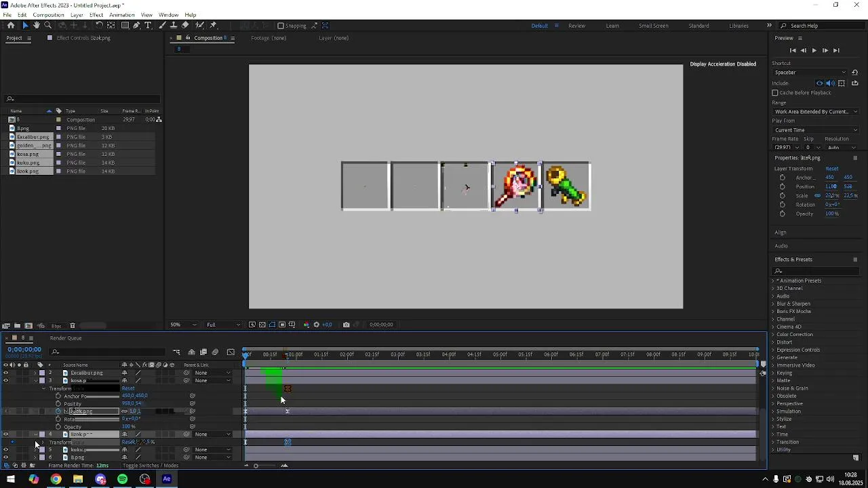The height and width of the screenshot is (488, 868).
Task: Open the Layer menu
Action: (77, 15)
